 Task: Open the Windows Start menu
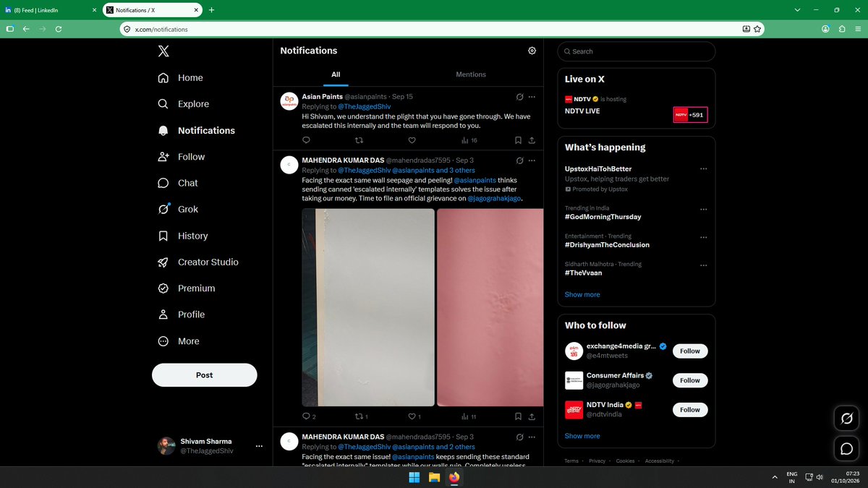tap(414, 478)
